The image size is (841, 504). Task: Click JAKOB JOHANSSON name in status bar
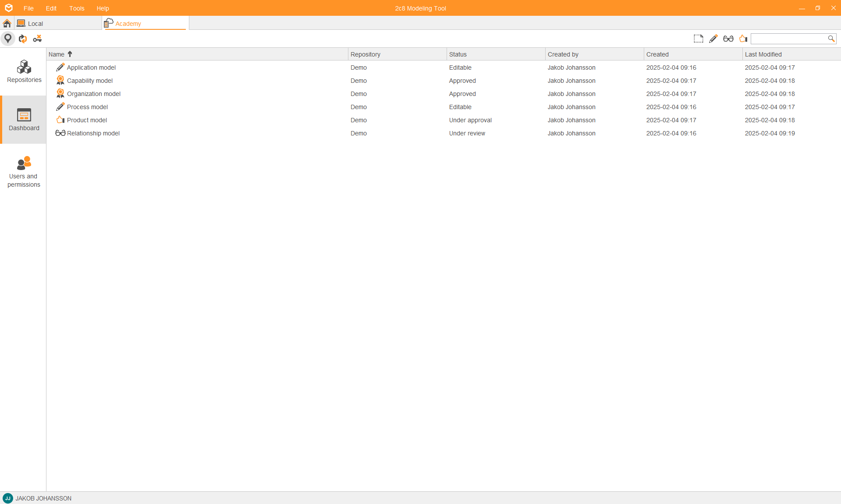pos(43,498)
